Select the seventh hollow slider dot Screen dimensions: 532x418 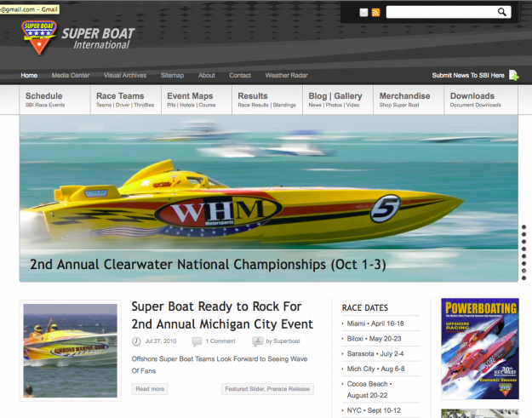click(x=523, y=271)
